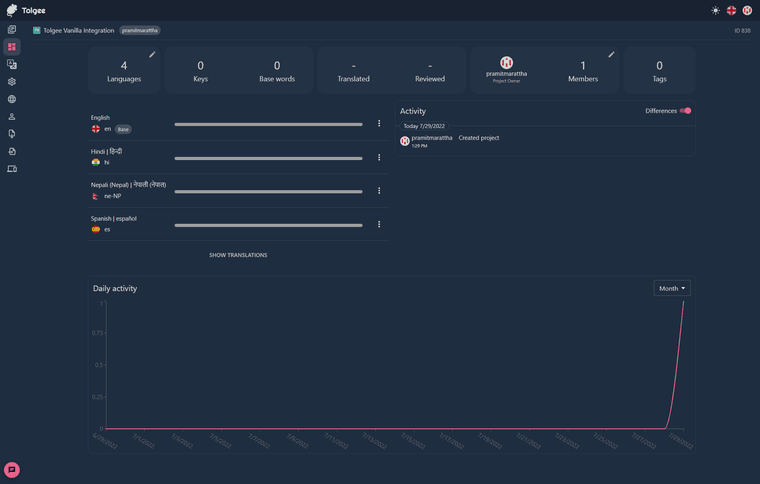Open the Members person icon in sidebar
760x484 pixels.
point(12,117)
